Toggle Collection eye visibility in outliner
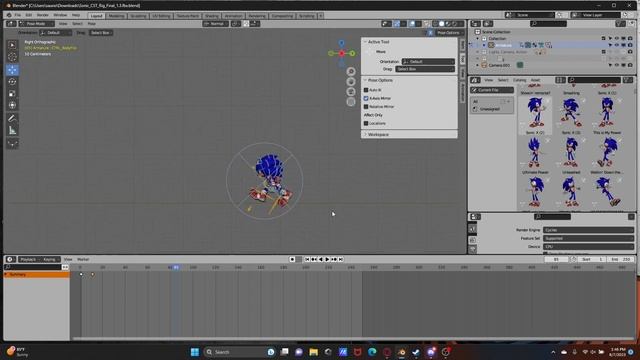The image size is (640, 360). (x=617, y=38)
